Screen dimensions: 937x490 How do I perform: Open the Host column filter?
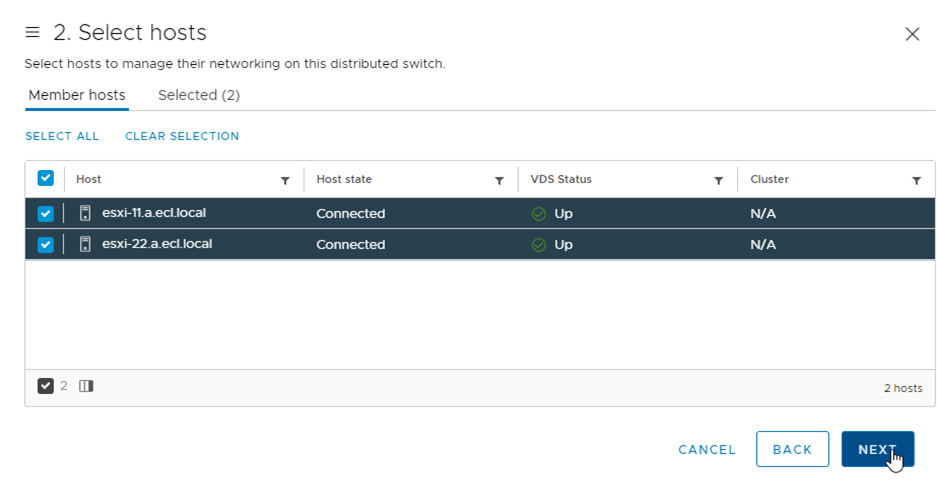285,181
